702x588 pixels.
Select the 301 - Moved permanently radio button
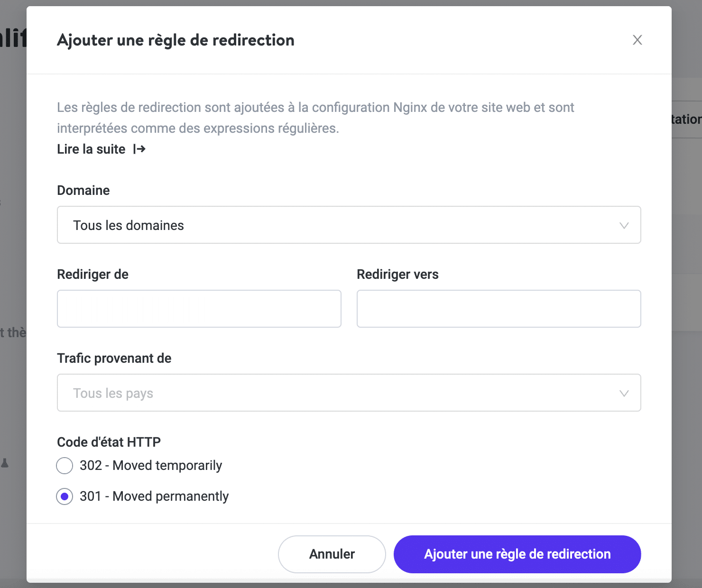[x=65, y=496]
